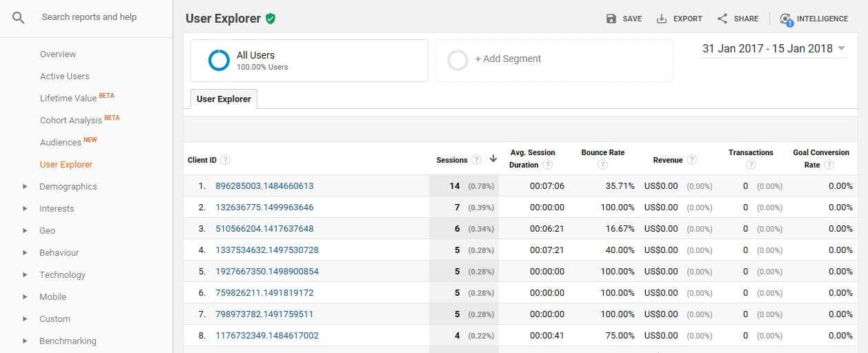Screen dimensions: 868x353
Task: Open client ID 1927667350.1498900854
Action: point(267,272)
